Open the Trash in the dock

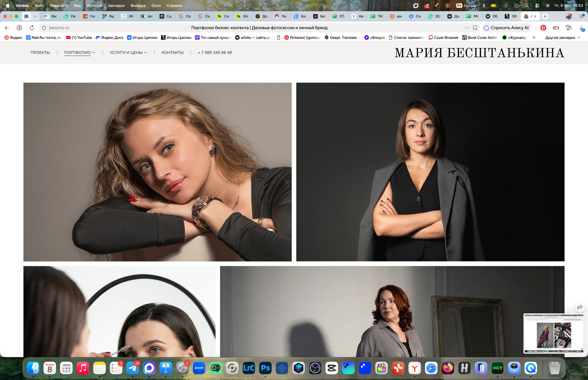pyautogui.click(x=554, y=368)
